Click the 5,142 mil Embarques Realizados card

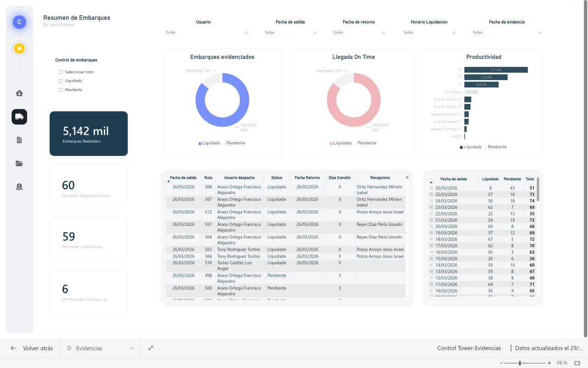89,133
